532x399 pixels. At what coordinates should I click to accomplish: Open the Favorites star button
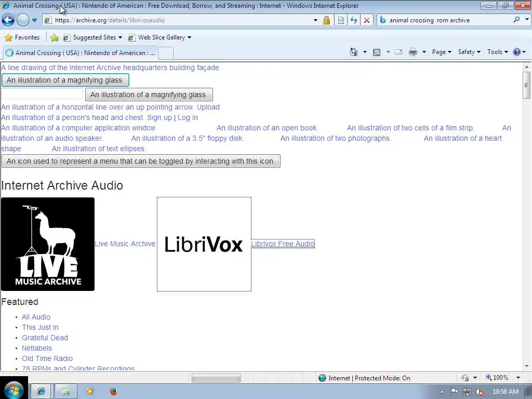(x=22, y=37)
